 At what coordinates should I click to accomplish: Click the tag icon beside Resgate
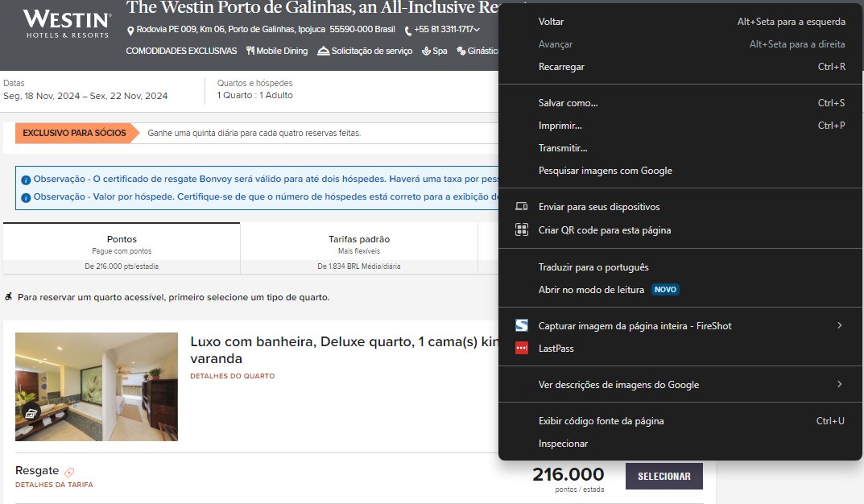(69, 472)
